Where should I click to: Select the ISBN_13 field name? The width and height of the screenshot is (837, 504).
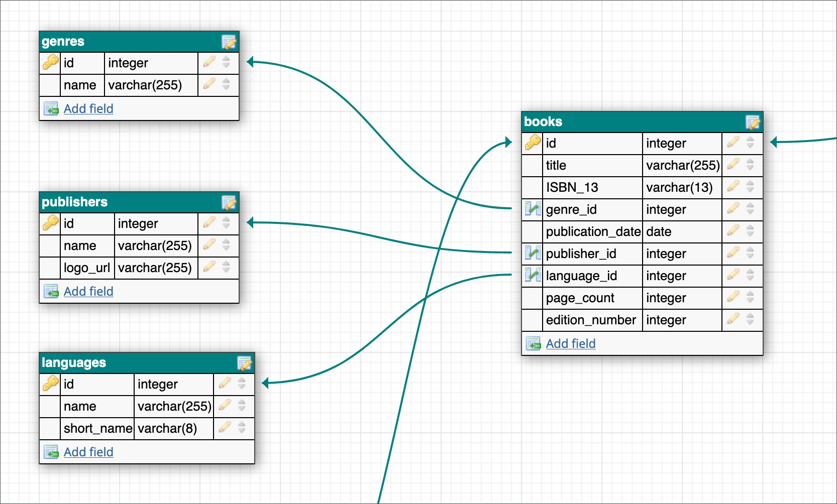572,187
